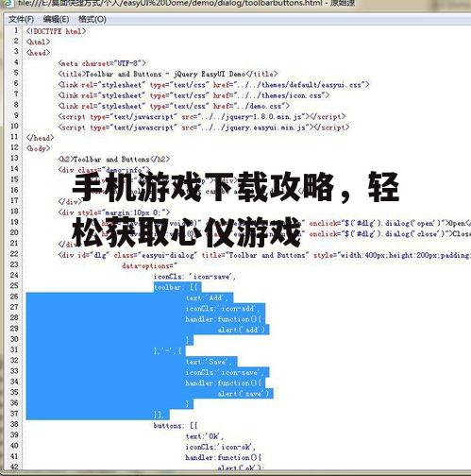Click the jquery-1.8.0.min.js script line
This screenshot has width=471, height=476.
[x=202, y=117]
